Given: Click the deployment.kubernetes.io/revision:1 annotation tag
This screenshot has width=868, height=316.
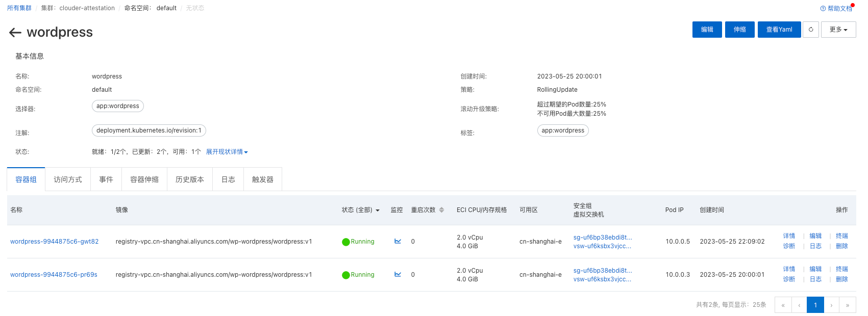Looking at the screenshot, I should 149,130.
